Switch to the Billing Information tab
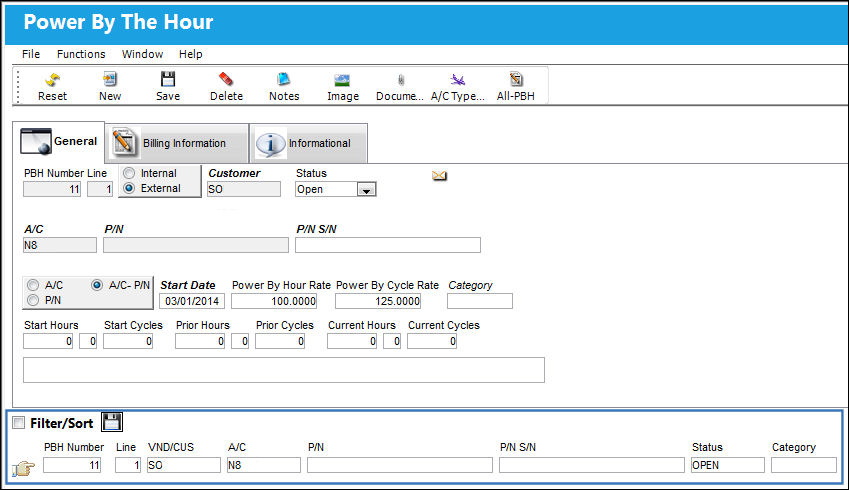The height and width of the screenshot is (490, 849). pos(177,143)
